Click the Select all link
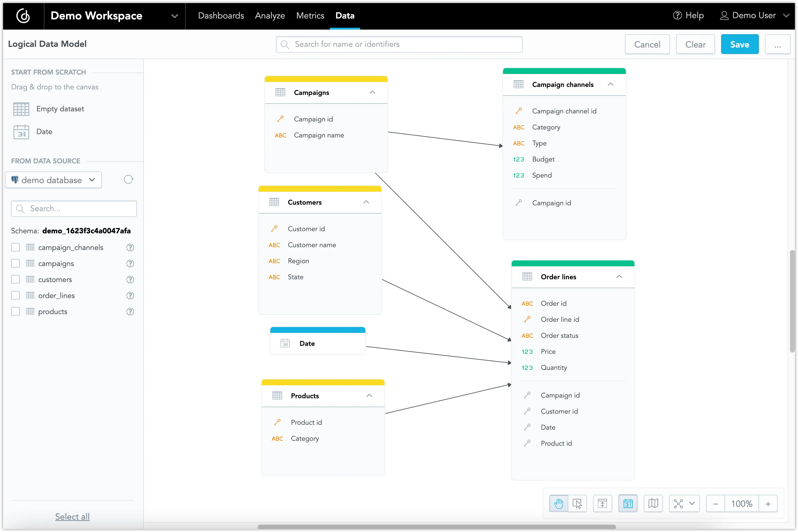Viewport: 798px width, 532px height. (72, 516)
